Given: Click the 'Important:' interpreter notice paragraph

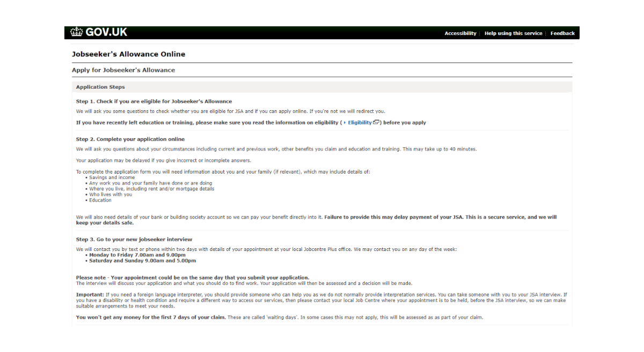Looking at the screenshot, I should click(321, 300).
